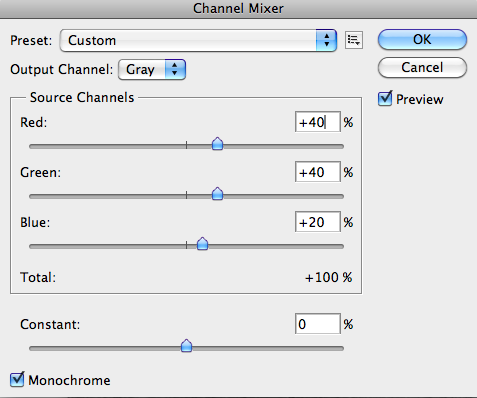The width and height of the screenshot is (477, 398).
Task: Click the Red slider thumb handle
Action: [217, 144]
